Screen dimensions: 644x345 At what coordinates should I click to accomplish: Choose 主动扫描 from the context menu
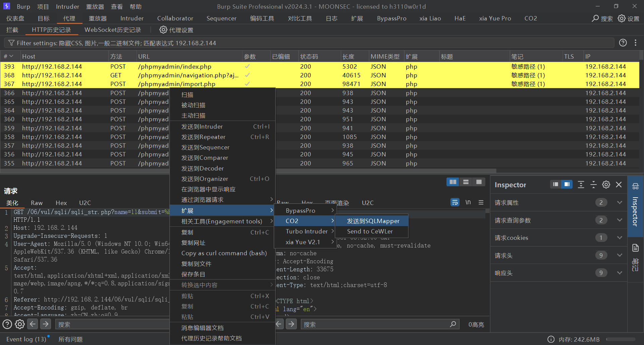coord(222,116)
